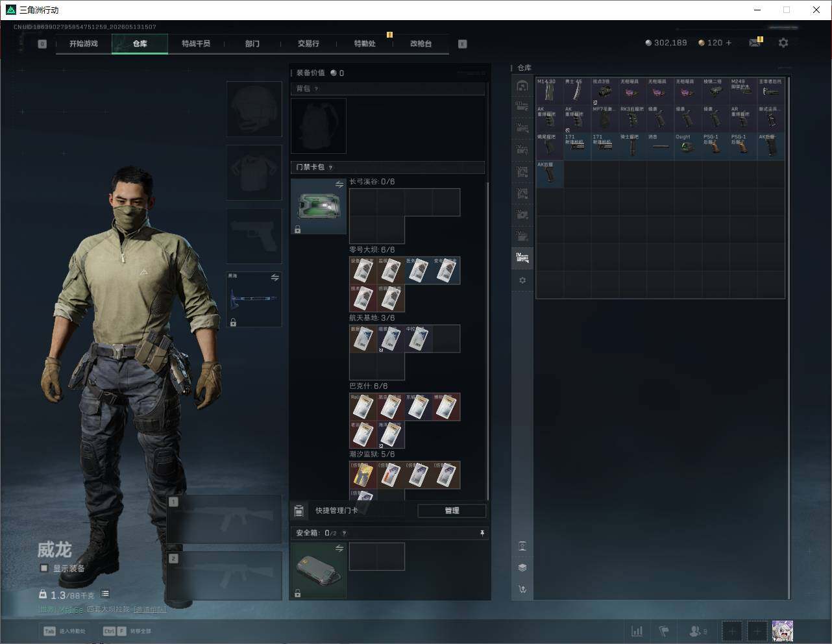Select the MP7 item in the stash
The height and width of the screenshot is (644, 832).
(x=604, y=119)
